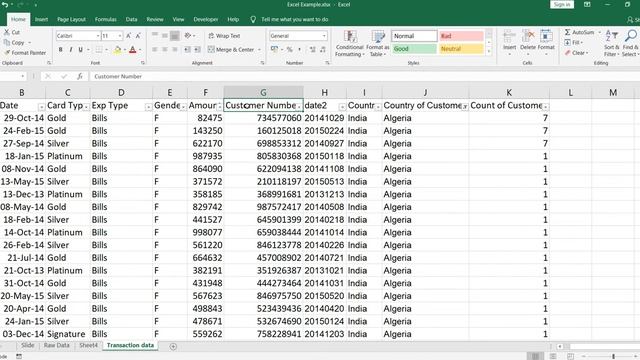Click the Format cells icon
Screen dimensions: 640x360
click(546, 37)
